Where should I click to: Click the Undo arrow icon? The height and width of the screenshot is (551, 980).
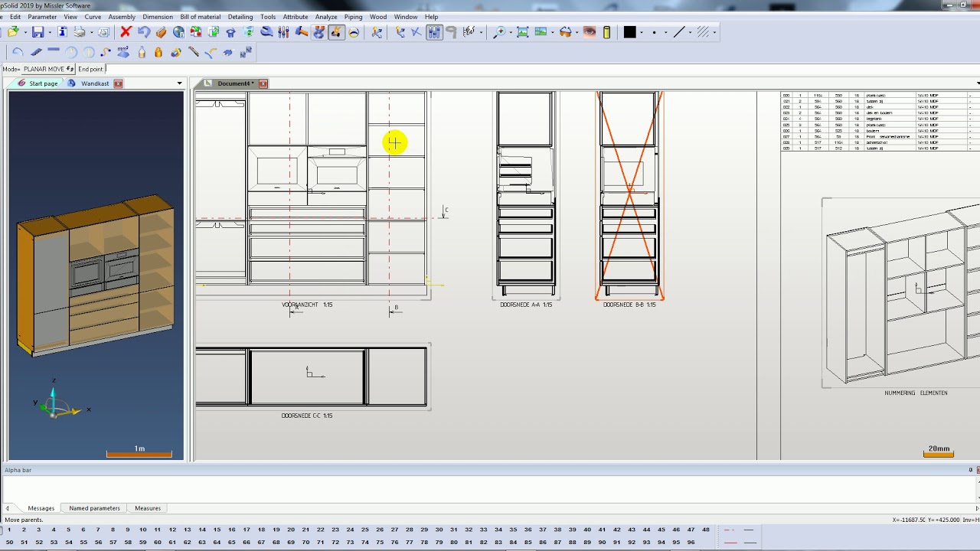tap(144, 32)
